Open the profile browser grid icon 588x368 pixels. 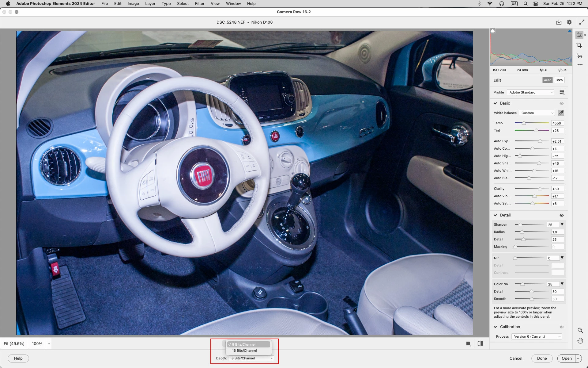pyautogui.click(x=562, y=92)
